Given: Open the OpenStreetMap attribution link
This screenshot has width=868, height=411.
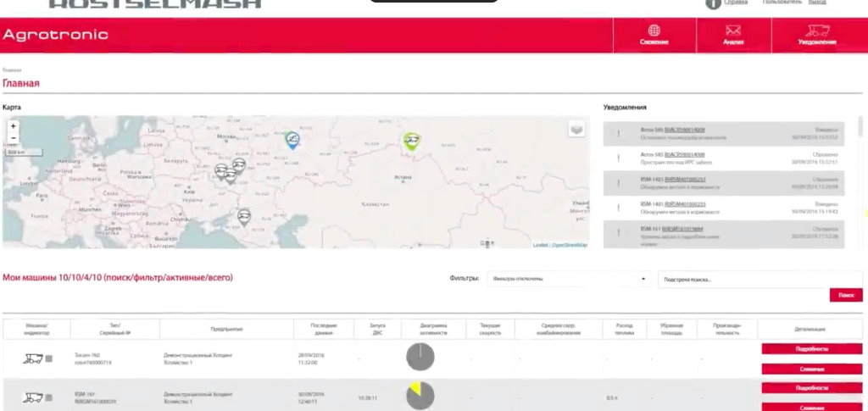Looking at the screenshot, I should (570, 245).
